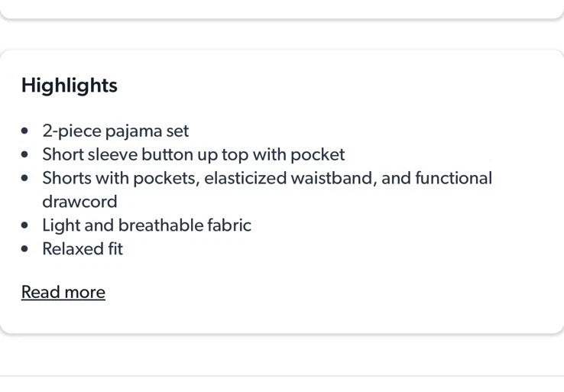
Task: Click bullet point beside 2-piece pajama set
Action: pos(27,131)
